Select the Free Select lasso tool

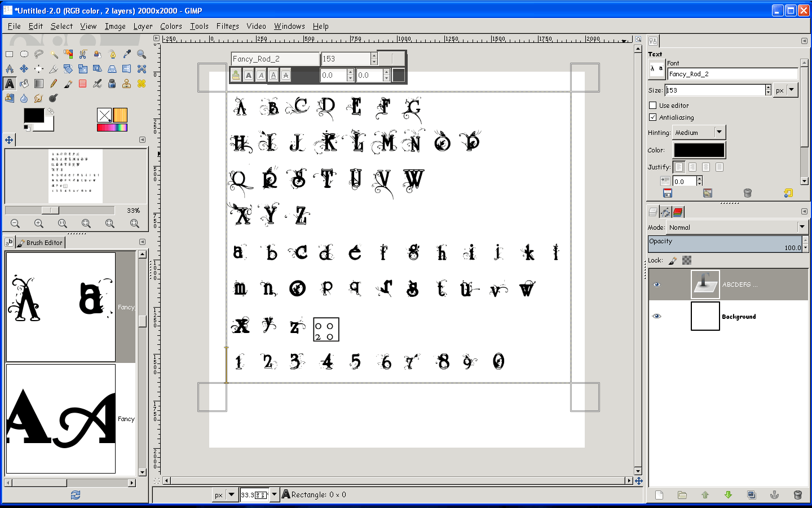pos(39,54)
